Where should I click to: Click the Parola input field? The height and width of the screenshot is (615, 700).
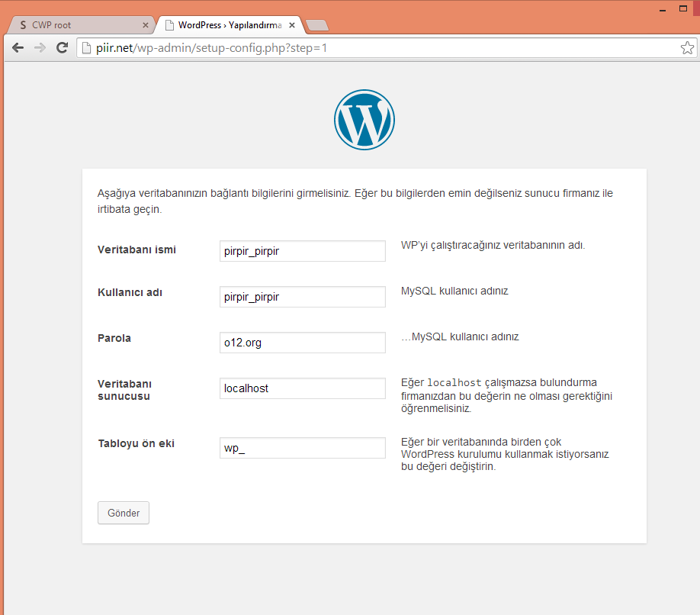pyautogui.click(x=302, y=343)
